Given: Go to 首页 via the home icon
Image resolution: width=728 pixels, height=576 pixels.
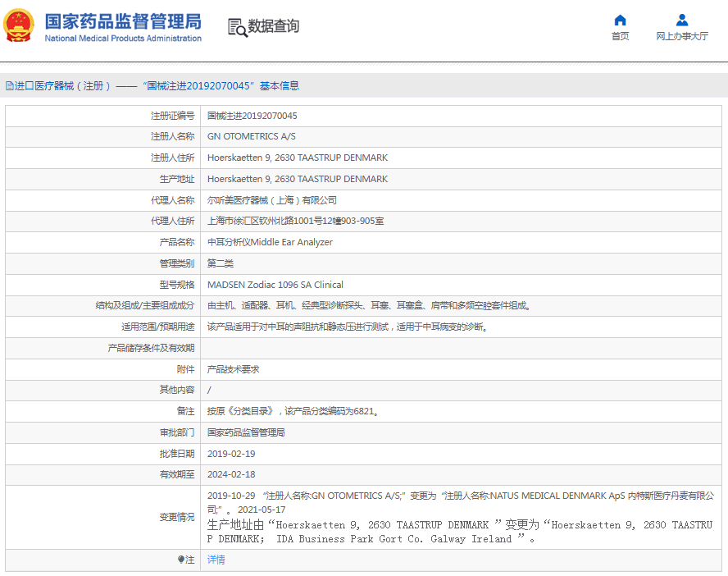Looking at the screenshot, I should coord(620,20).
